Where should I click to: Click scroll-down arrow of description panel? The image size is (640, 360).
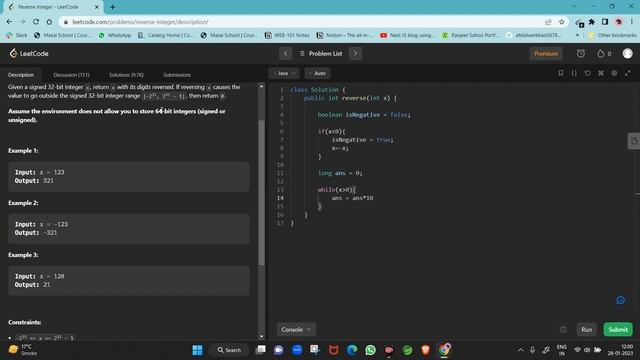click(x=261, y=336)
